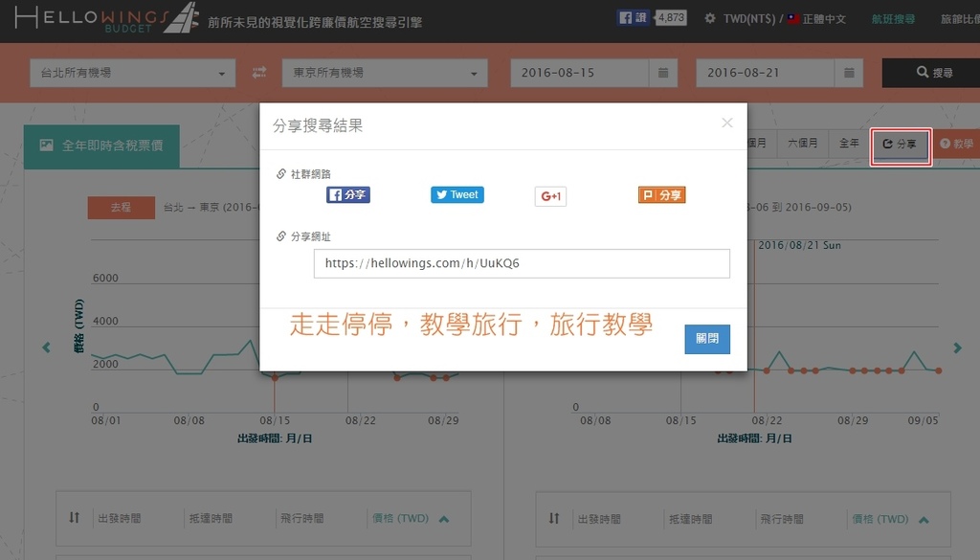Click the 2016-08-15 departure date field
The width and height of the screenshot is (980, 560).
[579, 73]
